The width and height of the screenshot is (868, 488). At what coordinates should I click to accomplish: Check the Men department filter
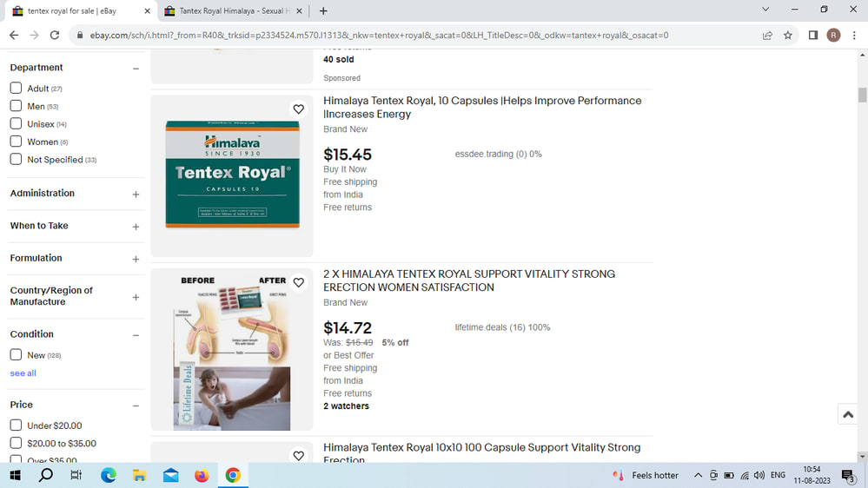(x=16, y=106)
